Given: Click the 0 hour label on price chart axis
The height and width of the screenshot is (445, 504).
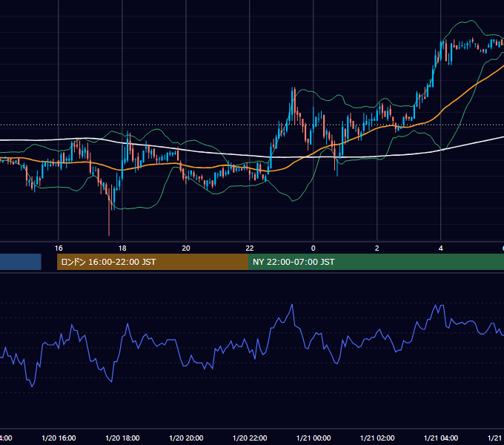Looking at the screenshot, I should pyautogui.click(x=313, y=248).
